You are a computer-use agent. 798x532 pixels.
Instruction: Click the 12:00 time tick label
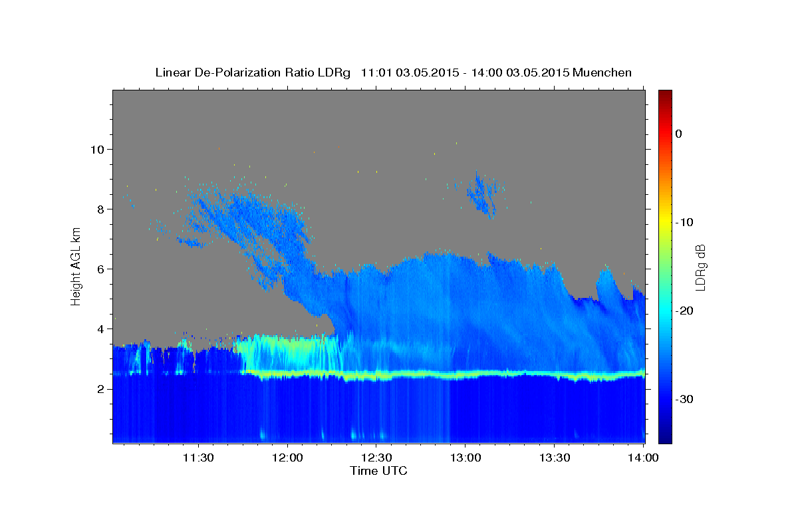[287, 458]
